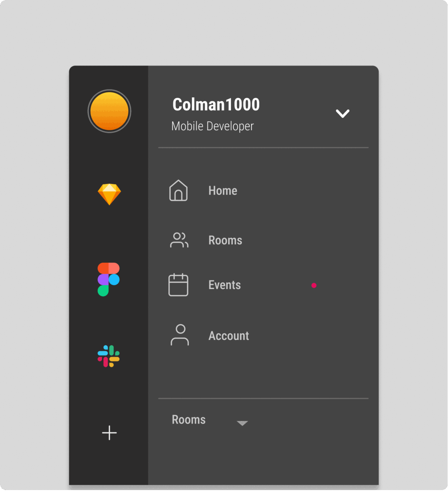448x495 pixels.
Task: Click the red notification dot on Events
Action: pos(314,285)
